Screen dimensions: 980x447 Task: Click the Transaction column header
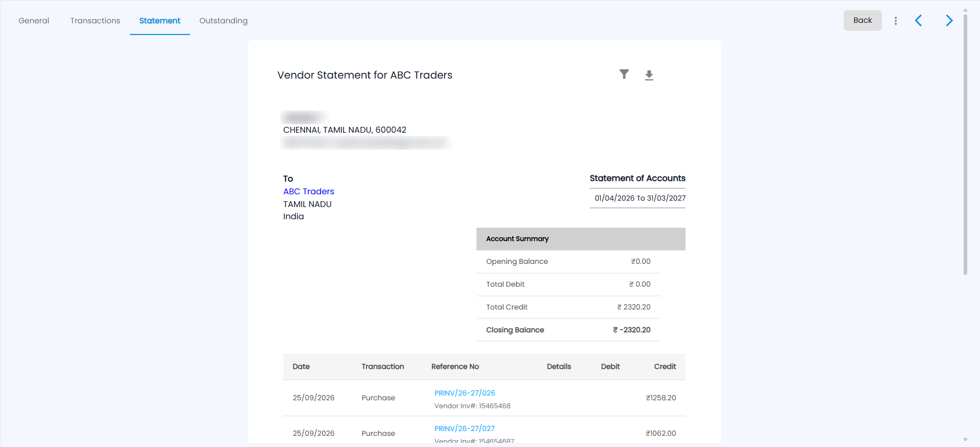(x=383, y=366)
